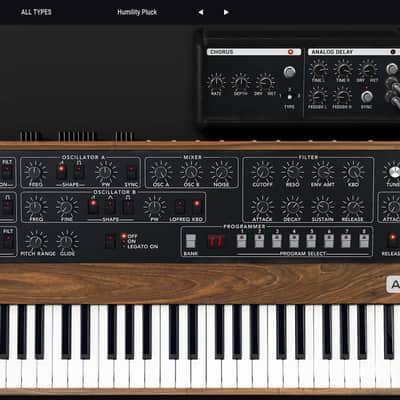This screenshot has width=400, height=400.
Task: Select Program 8 button
Action: (x=364, y=241)
